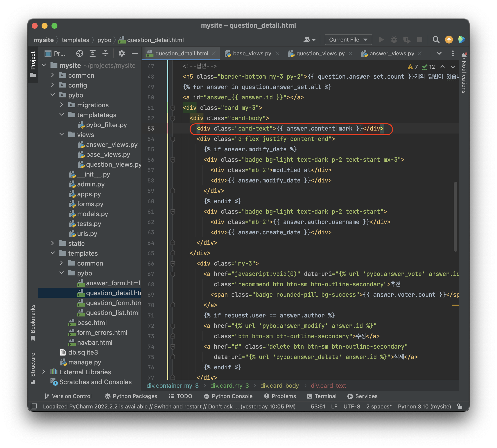The image size is (497, 448).
Task: Click the editor vertical scrollbar thumb
Action: (x=455, y=217)
